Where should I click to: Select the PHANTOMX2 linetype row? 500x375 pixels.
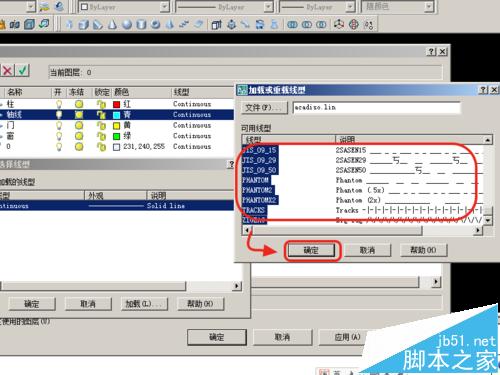click(x=362, y=200)
